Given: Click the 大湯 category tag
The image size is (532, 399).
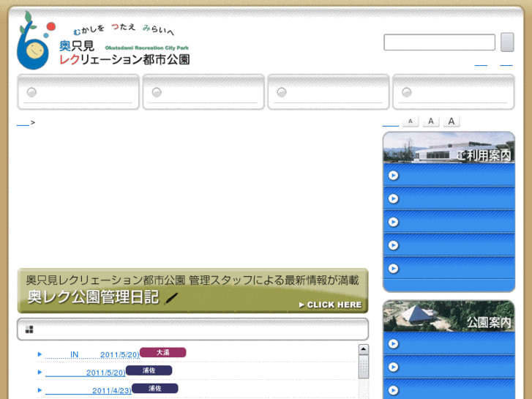Looking at the screenshot, I should tap(163, 352).
